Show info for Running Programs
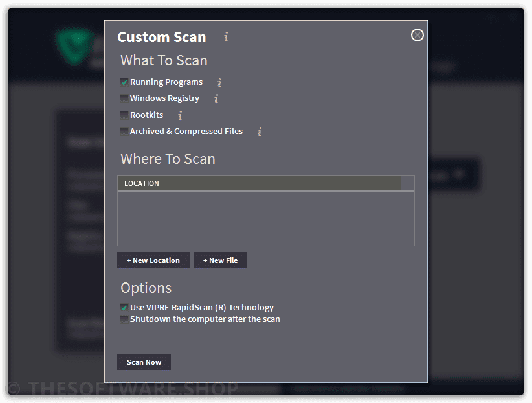This screenshot has width=532, height=403. [219, 82]
